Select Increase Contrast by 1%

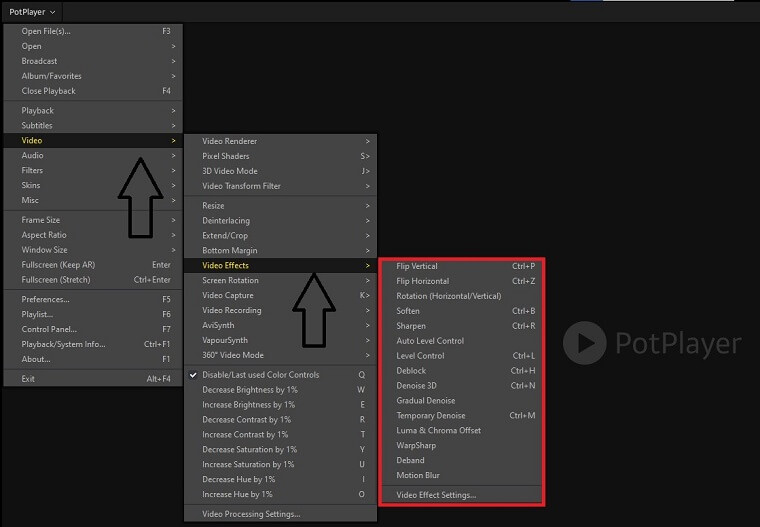click(280, 435)
